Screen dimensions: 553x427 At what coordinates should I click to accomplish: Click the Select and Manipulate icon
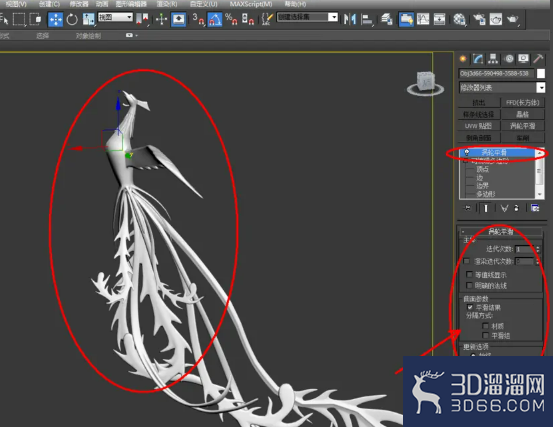coord(162,19)
